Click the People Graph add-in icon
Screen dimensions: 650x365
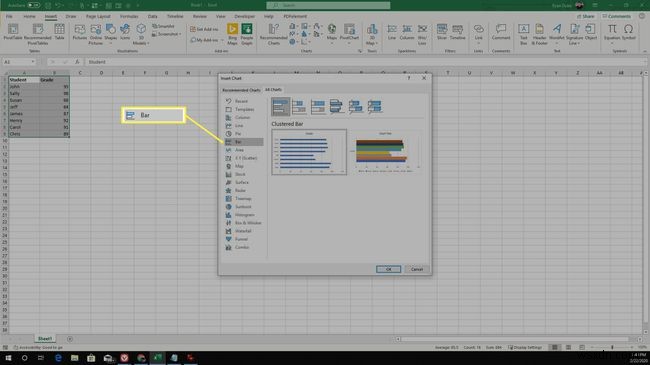coord(247,34)
